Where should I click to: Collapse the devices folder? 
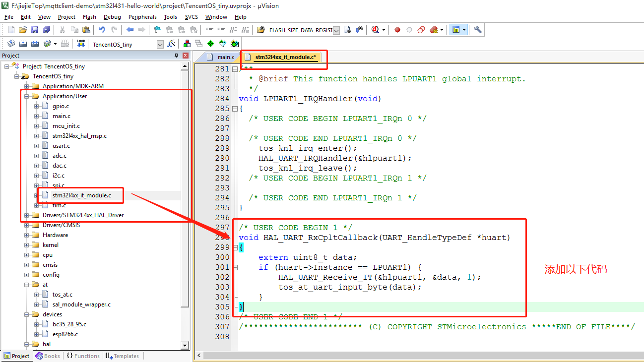(27, 314)
